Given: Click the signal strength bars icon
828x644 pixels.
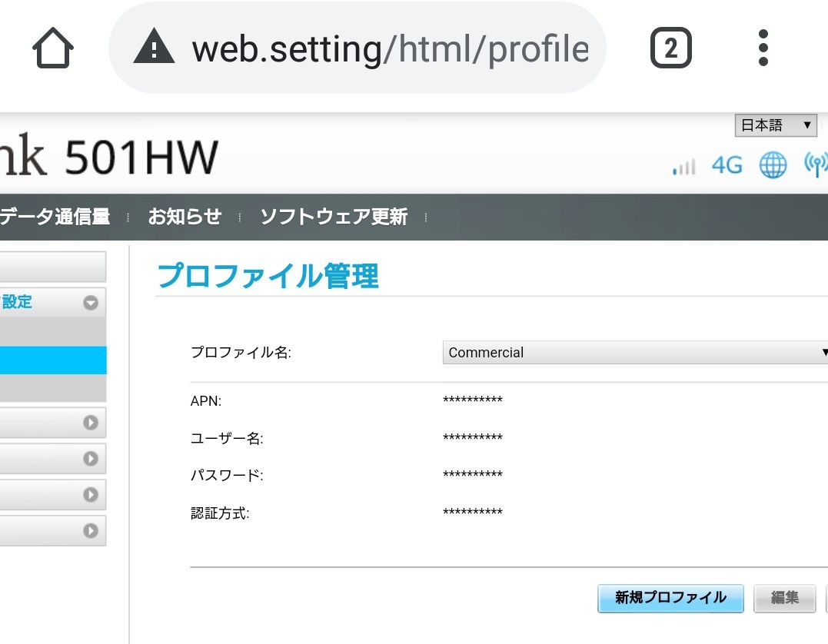Looking at the screenshot, I should click(x=683, y=166).
